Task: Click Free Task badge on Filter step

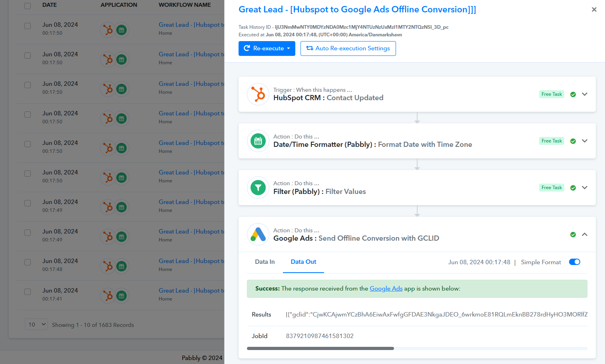Action: 551,188
